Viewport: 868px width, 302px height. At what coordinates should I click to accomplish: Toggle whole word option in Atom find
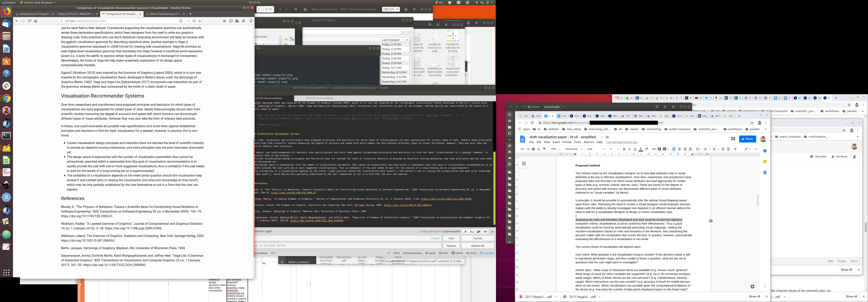pos(485,232)
